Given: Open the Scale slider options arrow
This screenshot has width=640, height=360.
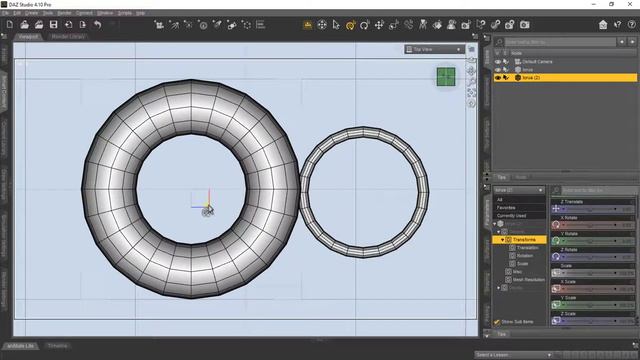Looking at the screenshot, I should [563, 273].
